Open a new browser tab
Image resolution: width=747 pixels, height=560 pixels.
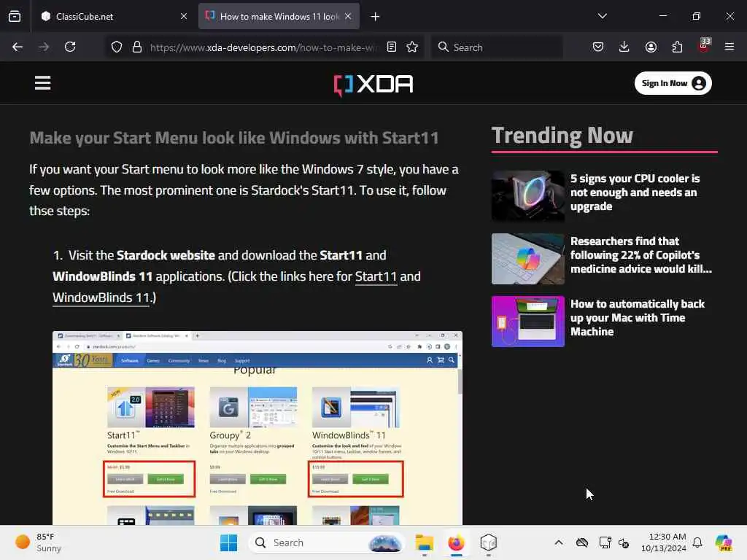click(x=376, y=17)
